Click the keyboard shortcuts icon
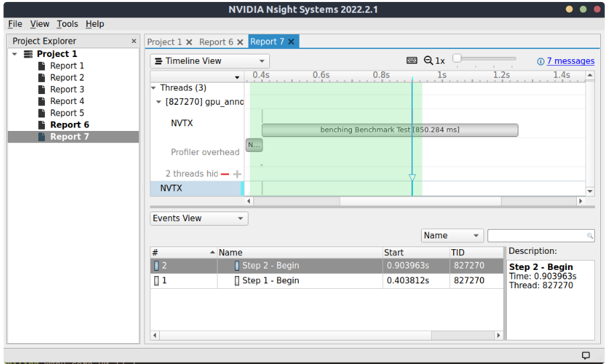 (x=412, y=60)
